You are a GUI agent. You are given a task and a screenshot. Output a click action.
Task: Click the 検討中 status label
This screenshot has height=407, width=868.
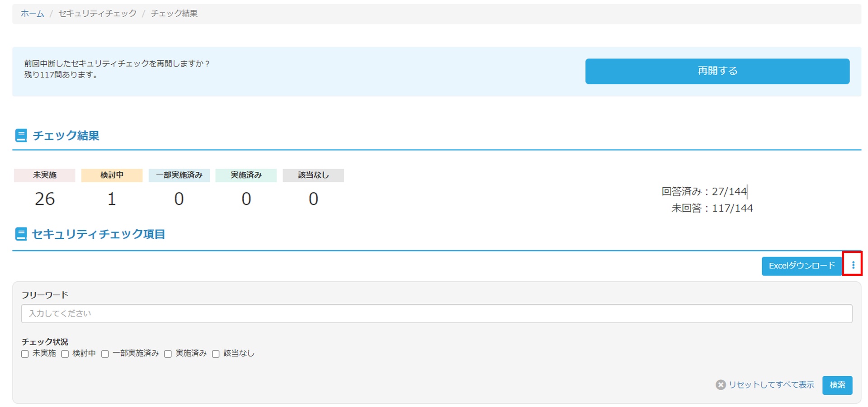pos(112,175)
